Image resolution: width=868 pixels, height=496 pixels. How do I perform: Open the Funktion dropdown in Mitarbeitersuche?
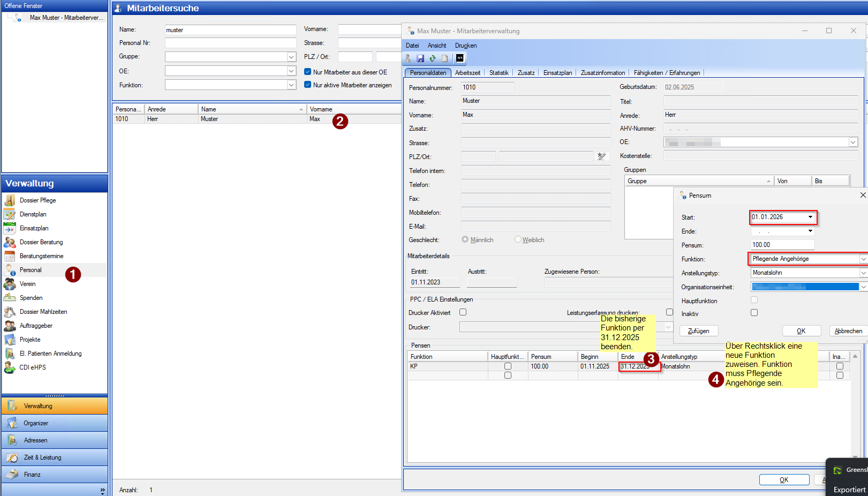[291, 85]
